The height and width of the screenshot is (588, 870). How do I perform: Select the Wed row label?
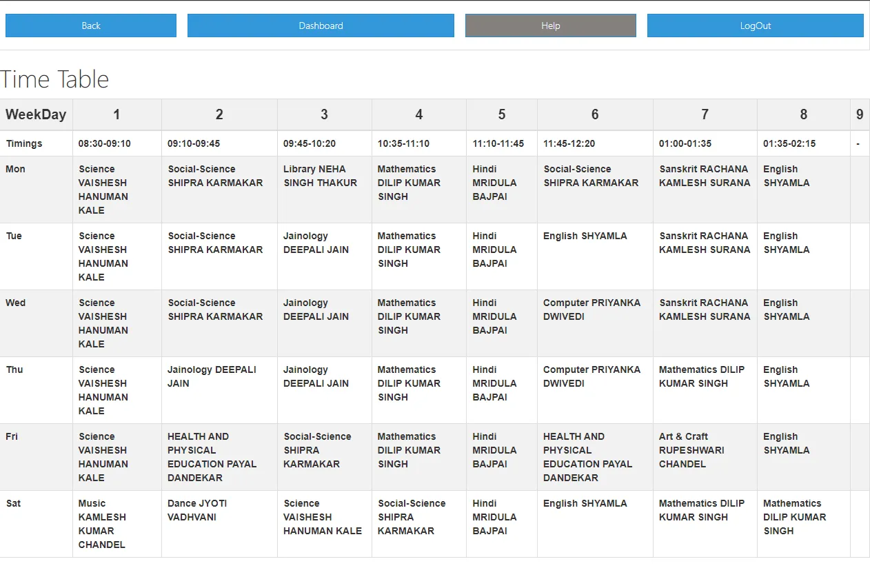(x=36, y=323)
